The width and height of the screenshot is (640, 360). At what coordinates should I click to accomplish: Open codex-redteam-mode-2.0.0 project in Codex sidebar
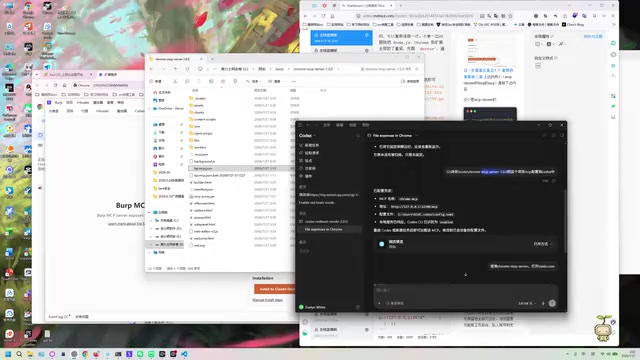pyautogui.click(x=326, y=221)
